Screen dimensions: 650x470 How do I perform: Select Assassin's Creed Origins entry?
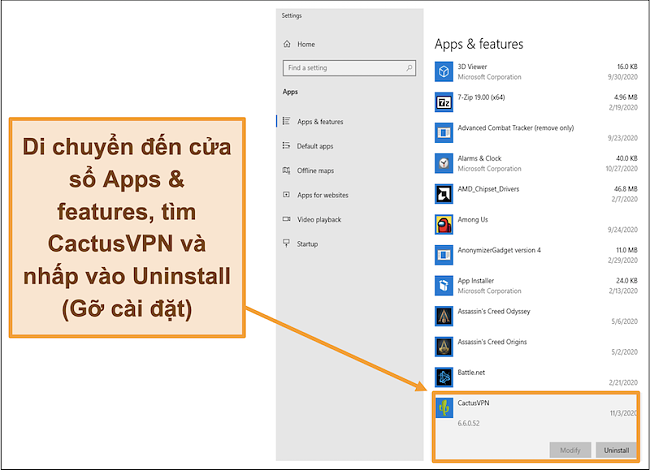click(492, 342)
